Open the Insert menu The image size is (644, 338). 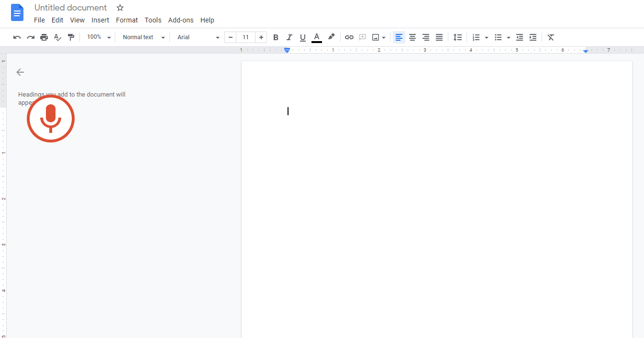tap(100, 20)
